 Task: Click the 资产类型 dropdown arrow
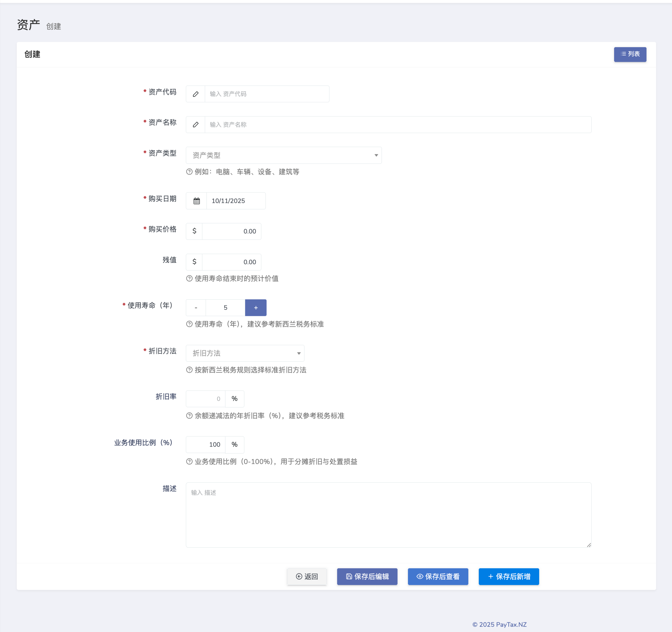(x=376, y=155)
